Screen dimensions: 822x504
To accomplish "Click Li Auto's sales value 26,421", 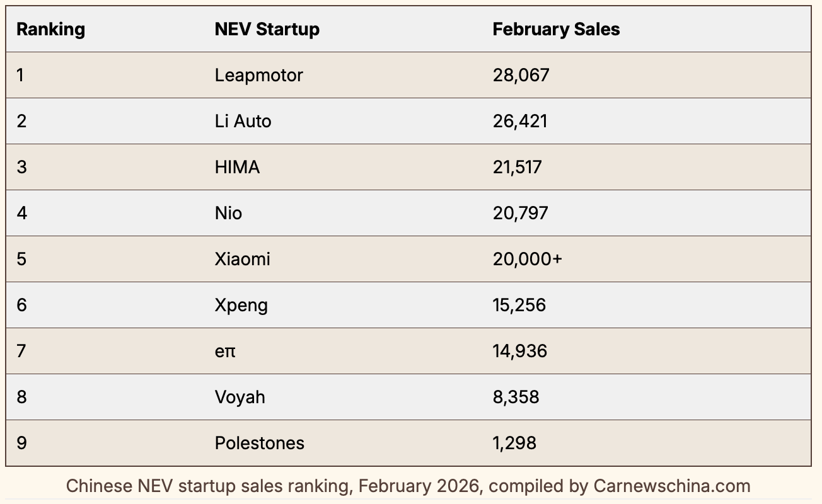I will [520, 121].
